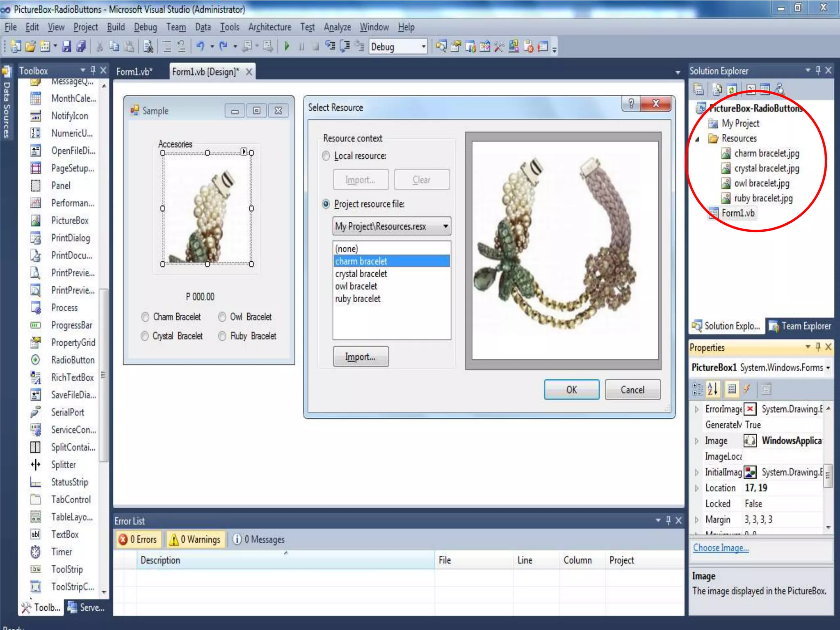Select the Timer control in Toolbox
840x630 pixels.
coord(62,552)
